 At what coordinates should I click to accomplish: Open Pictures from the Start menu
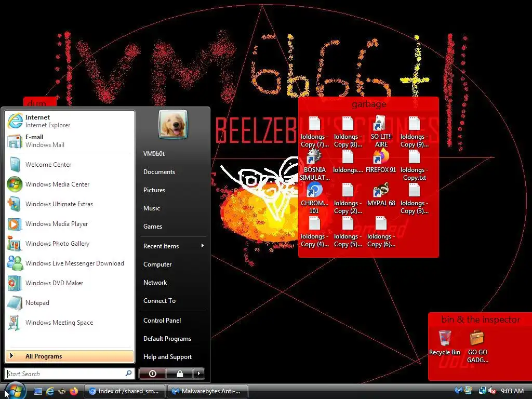coord(174,190)
